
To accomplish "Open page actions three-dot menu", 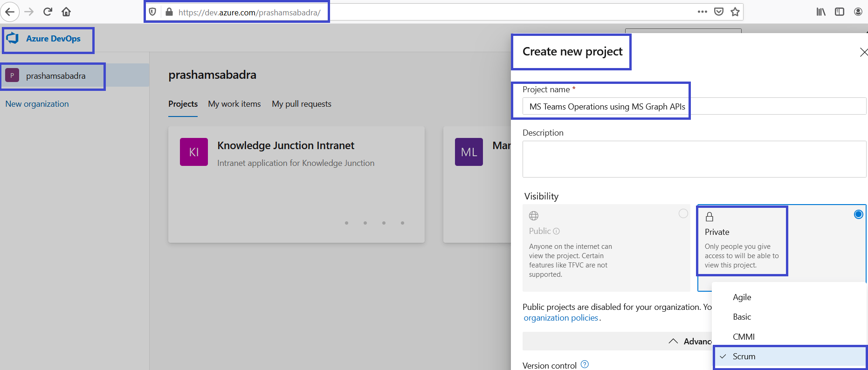I will pos(703,12).
